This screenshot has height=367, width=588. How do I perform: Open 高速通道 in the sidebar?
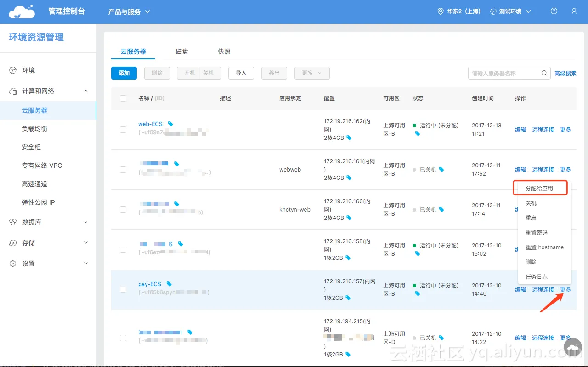pos(34,184)
